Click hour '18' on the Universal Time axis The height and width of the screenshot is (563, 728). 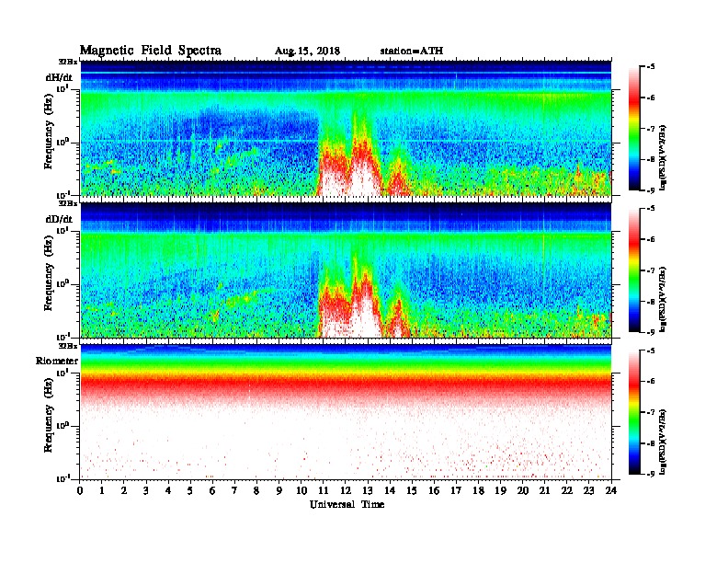(x=478, y=490)
